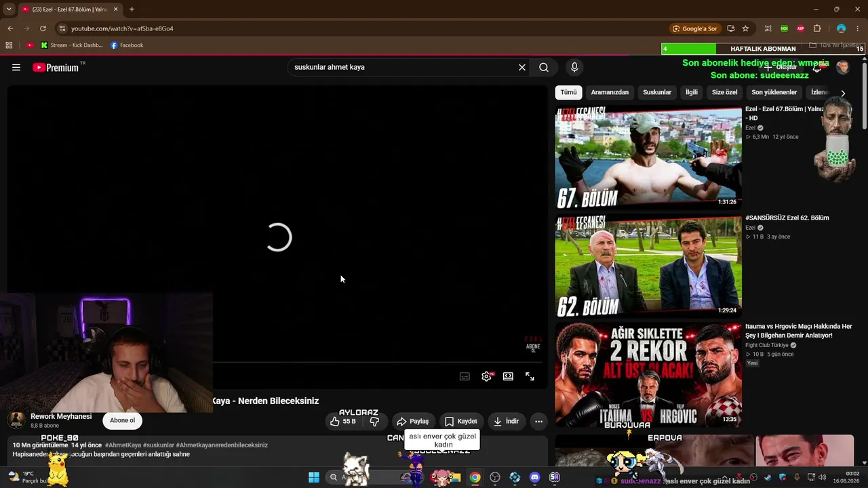Open a new browser tab
The image size is (868, 488).
pyautogui.click(x=132, y=9)
